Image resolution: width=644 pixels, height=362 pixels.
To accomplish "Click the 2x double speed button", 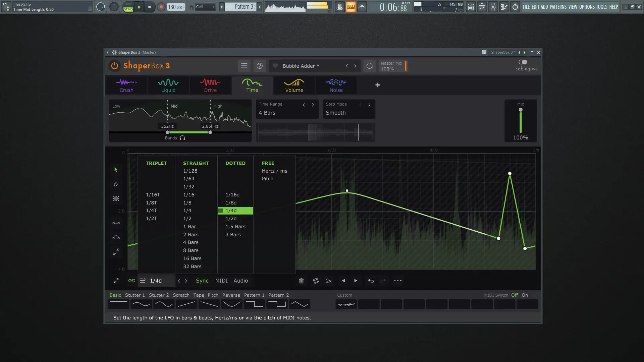I will [x=329, y=281].
